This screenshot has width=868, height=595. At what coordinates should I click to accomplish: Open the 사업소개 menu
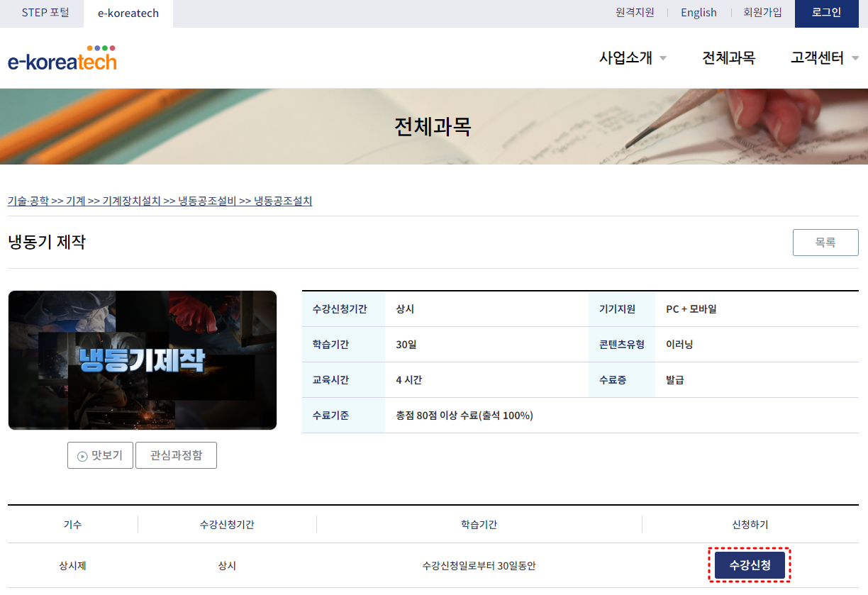tap(625, 58)
